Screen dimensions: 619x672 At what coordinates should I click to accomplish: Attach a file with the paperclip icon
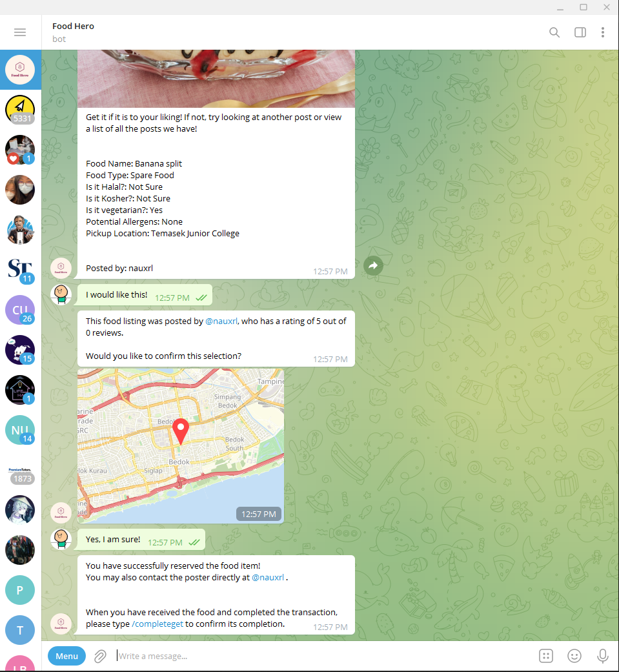100,656
